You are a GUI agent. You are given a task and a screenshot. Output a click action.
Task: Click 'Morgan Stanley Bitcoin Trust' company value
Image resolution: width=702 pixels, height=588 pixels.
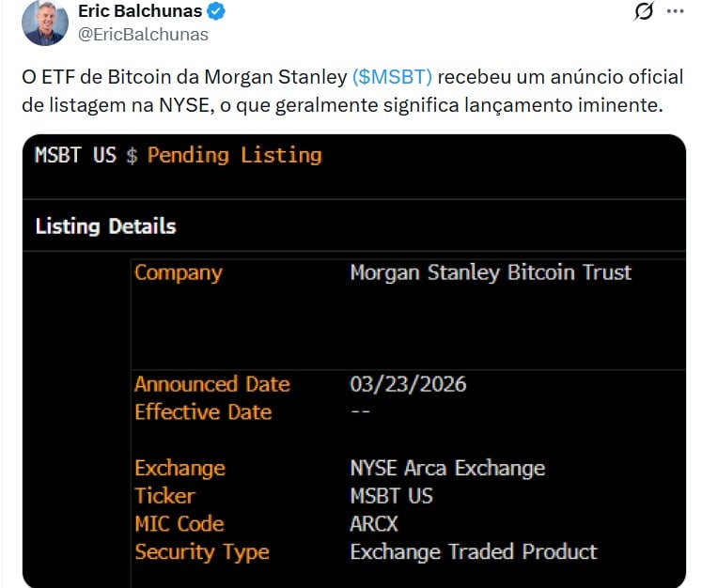point(491,273)
